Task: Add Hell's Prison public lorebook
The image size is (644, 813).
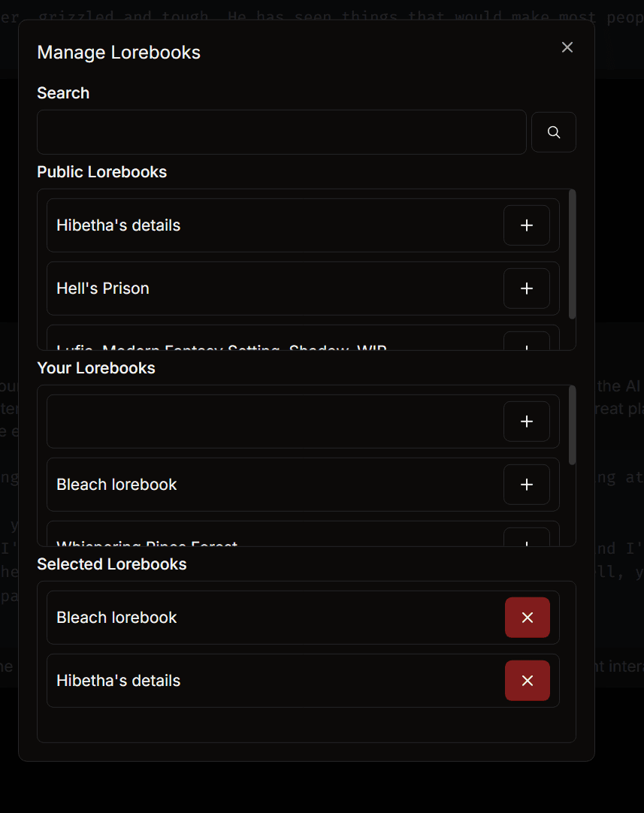Action: [x=526, y=289]
